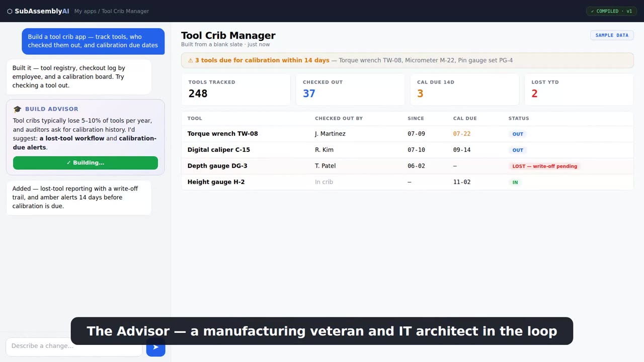Select the Digital caliper C-15 row name
This screenshot has width=644, height=362.
[218, 150]
